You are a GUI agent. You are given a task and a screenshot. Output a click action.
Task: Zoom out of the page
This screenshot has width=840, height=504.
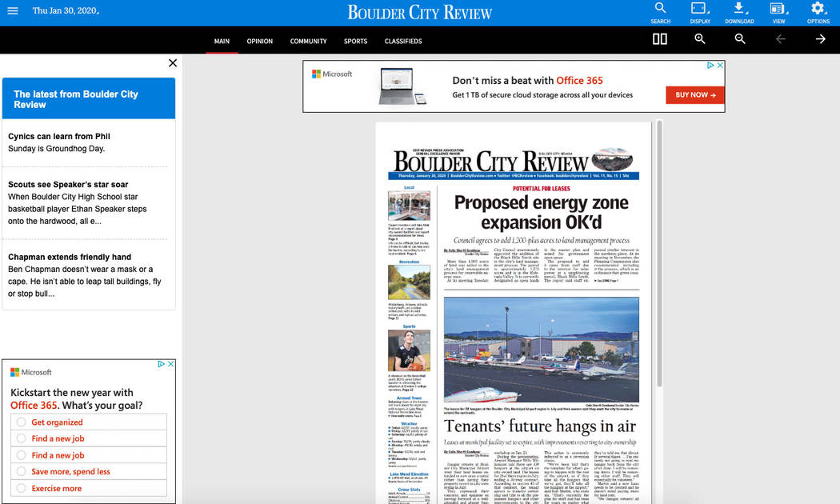(x=740, y=39)
